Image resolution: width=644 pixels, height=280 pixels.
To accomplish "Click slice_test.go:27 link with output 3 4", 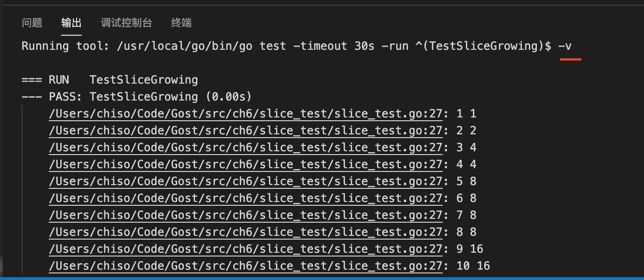I will tap(245, 148).
